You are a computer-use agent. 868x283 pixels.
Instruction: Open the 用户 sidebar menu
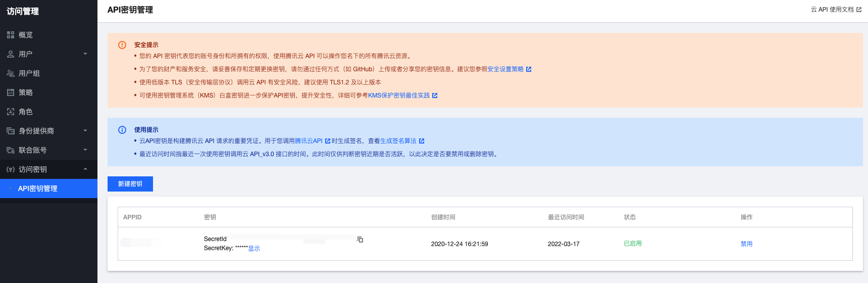[48, 54]
